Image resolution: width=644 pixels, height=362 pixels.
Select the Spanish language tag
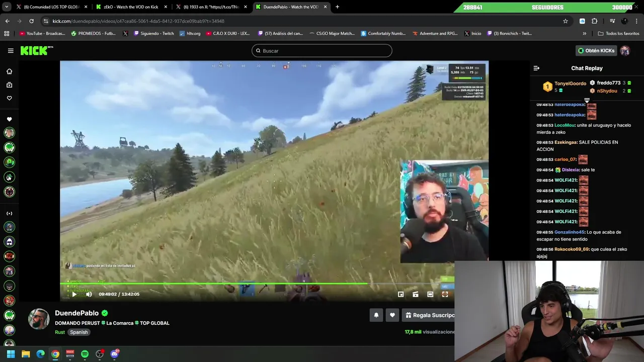[x=79, y=332]
